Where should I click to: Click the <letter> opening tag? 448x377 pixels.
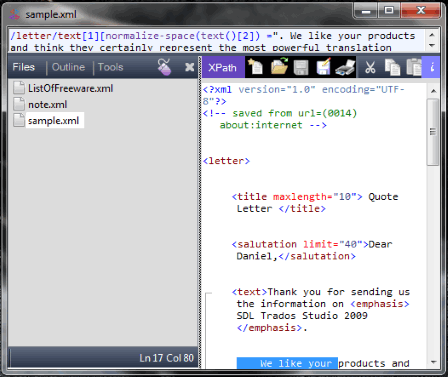pos(226,161)
